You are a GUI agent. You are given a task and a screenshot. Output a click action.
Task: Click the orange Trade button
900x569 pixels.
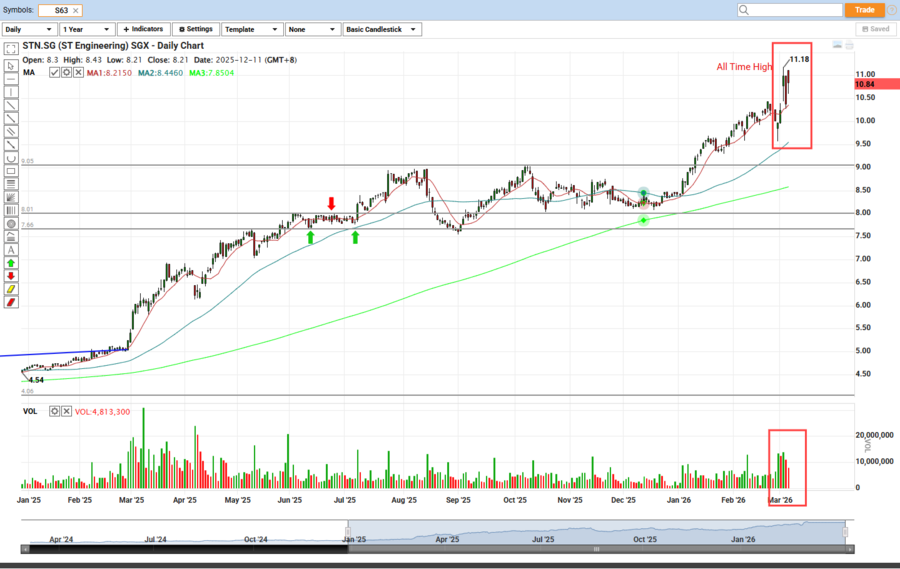point(864,10)
